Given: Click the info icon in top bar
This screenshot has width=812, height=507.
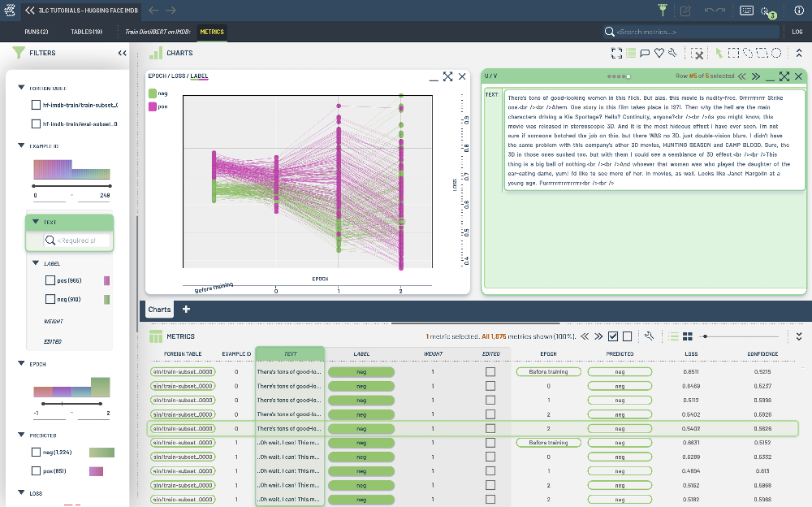Looking at the screenshot, I should [799, 11].
